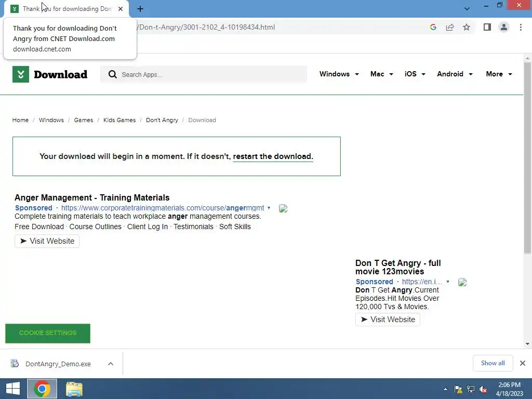Go to Windows breadcrumb
The image size is (532, 399).
tap(51, 120)
